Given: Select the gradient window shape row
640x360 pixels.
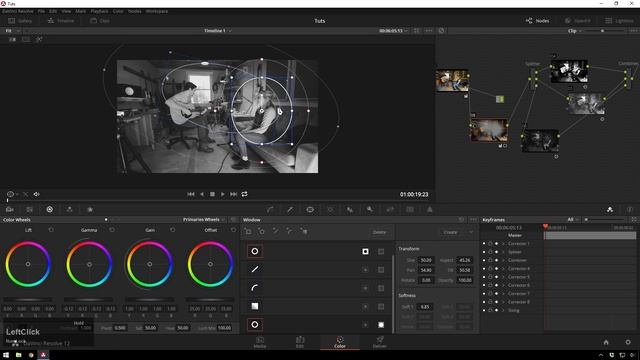Looking at the screenshot, I should (x=317, y=306).
